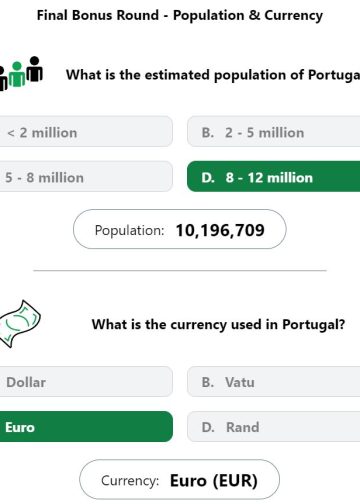Click the 10,196,709 population number

(x=220, y=230)
